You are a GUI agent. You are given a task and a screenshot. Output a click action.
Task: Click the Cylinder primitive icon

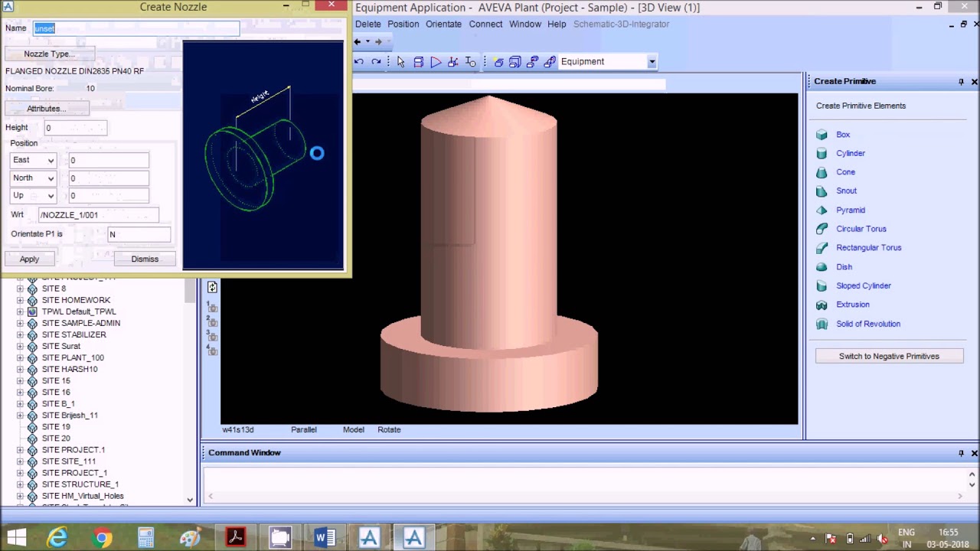click(x=822, y=153)
